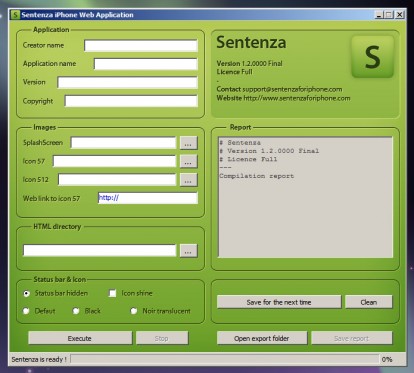Browse for the Icon 512 file
The height and width of the screenshot is (373, 414).
[x=188, y=180]
